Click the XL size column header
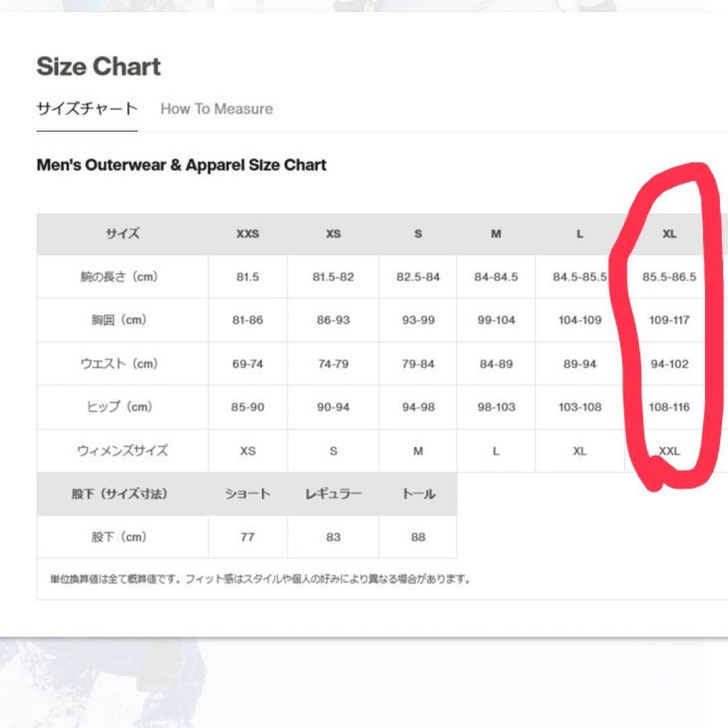This screenshot has height=728, width=728. [x=669, y=235]
